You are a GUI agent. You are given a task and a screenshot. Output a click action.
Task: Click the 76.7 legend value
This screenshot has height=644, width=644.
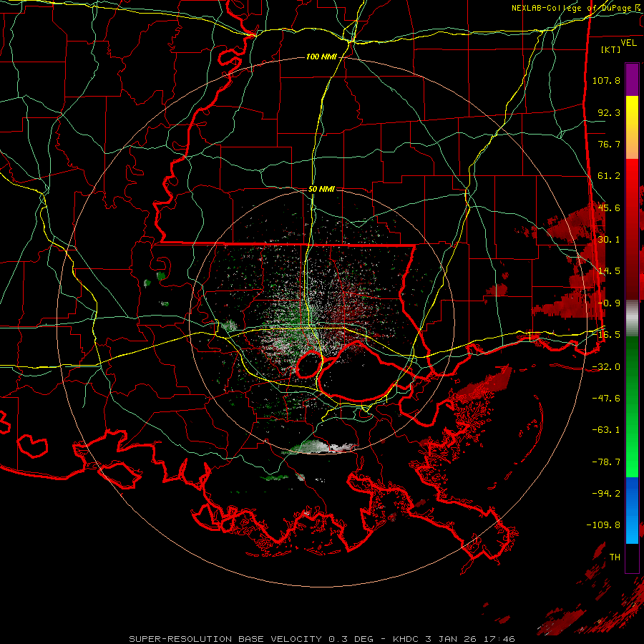click(609, 144)
